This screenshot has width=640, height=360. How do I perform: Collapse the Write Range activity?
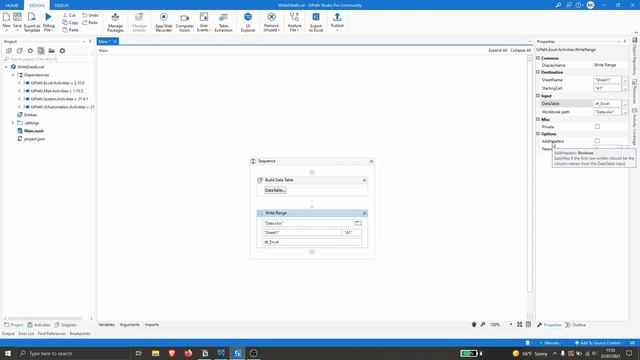364,213
